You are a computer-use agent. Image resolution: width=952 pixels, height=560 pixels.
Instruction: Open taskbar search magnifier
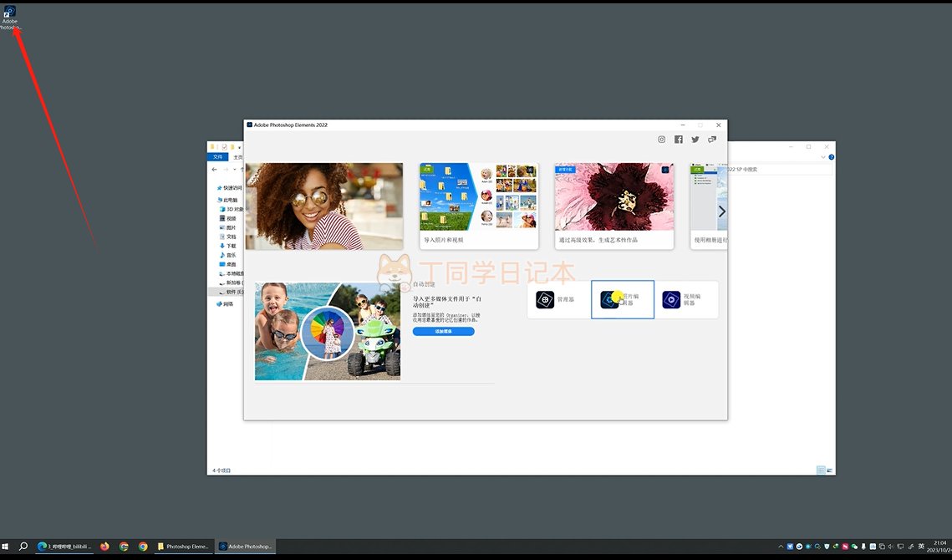click(x=23, y=546)
